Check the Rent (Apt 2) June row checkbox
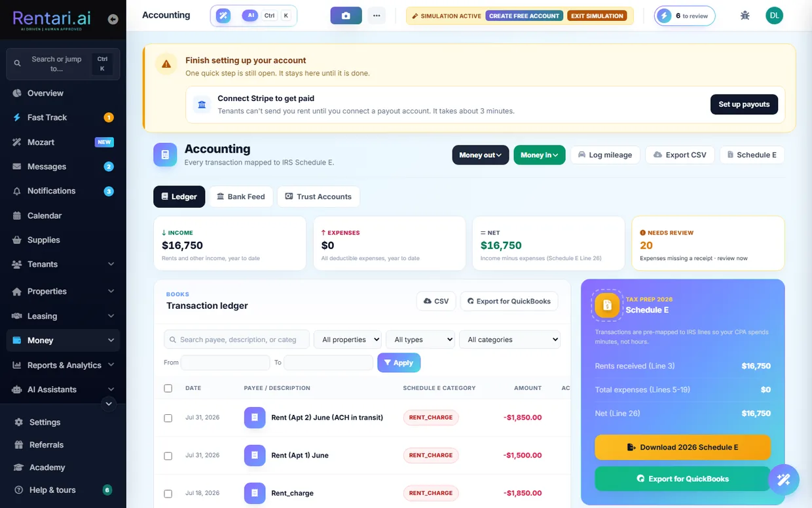Image resolution: width=812 pixels, height=508 pixels. point(168,418)
